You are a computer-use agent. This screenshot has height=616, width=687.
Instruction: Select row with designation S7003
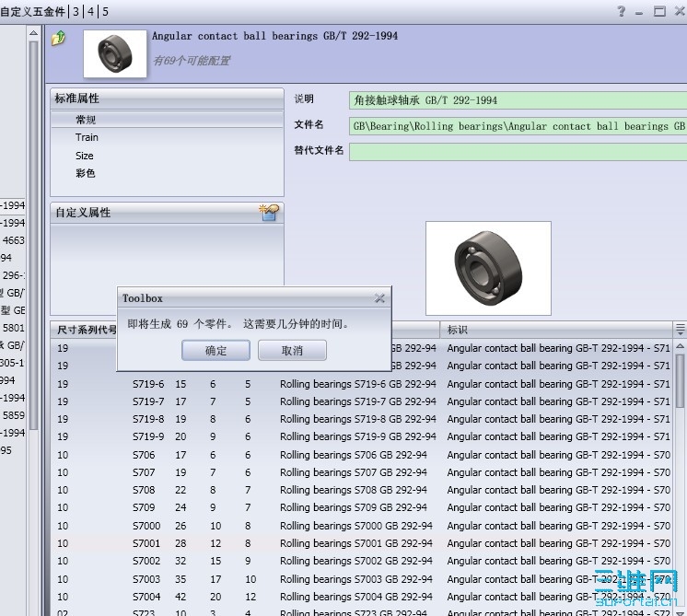click(x=362, y=579)
